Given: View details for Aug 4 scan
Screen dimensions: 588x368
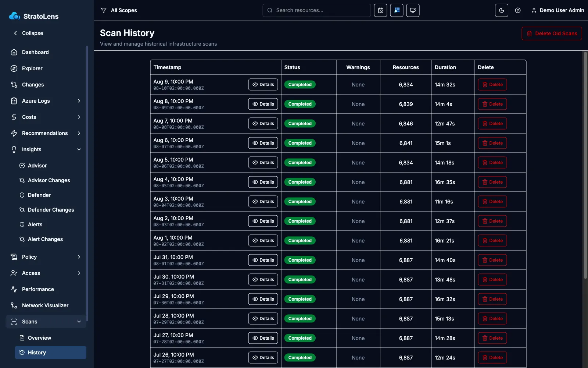Looking at the screenshot, I should coord(263,182).
